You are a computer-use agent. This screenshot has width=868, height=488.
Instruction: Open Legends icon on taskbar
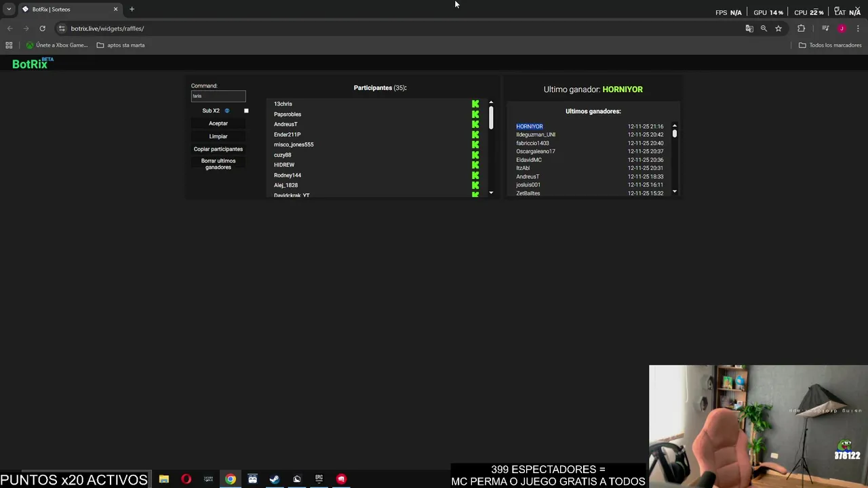[208, 479]
